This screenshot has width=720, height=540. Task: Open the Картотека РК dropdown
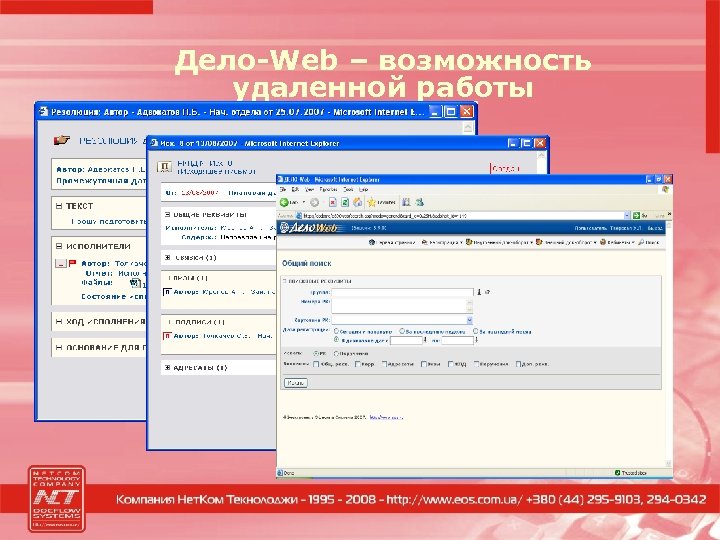click(469, 320)
